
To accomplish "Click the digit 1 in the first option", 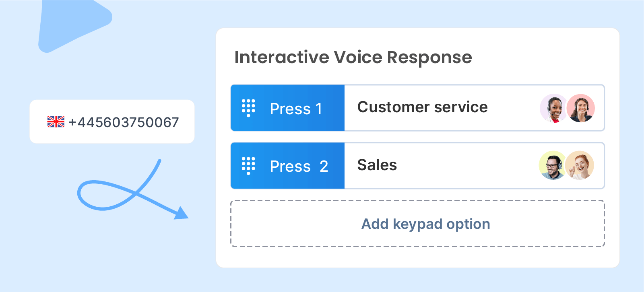I will [319, 109].
